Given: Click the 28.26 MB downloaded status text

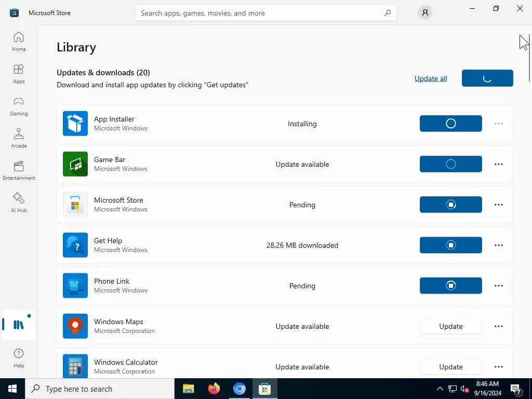Looking at the screenshot, I should coord(302,245).
